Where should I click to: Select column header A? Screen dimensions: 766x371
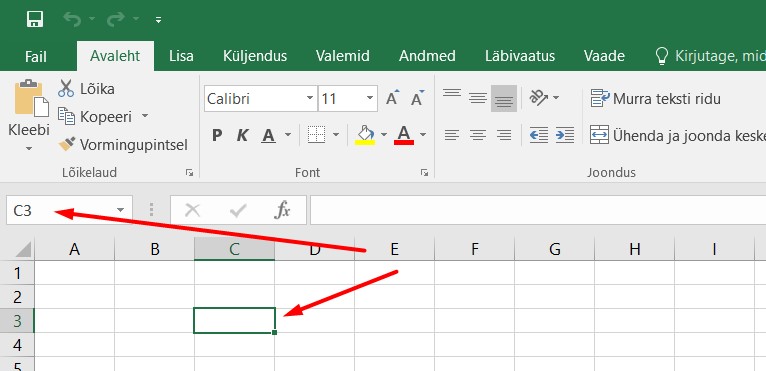(x=74, y=249)
